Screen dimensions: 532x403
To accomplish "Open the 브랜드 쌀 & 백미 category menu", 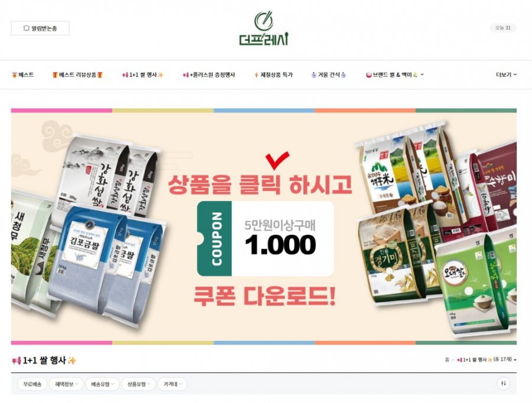I will click(x=395, y=74).
